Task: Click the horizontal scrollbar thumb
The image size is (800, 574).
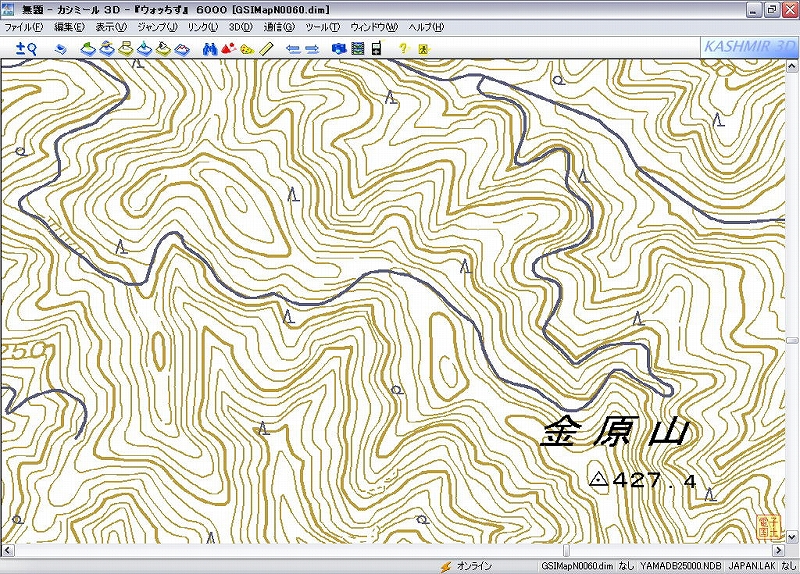Action: coord(566,550)
